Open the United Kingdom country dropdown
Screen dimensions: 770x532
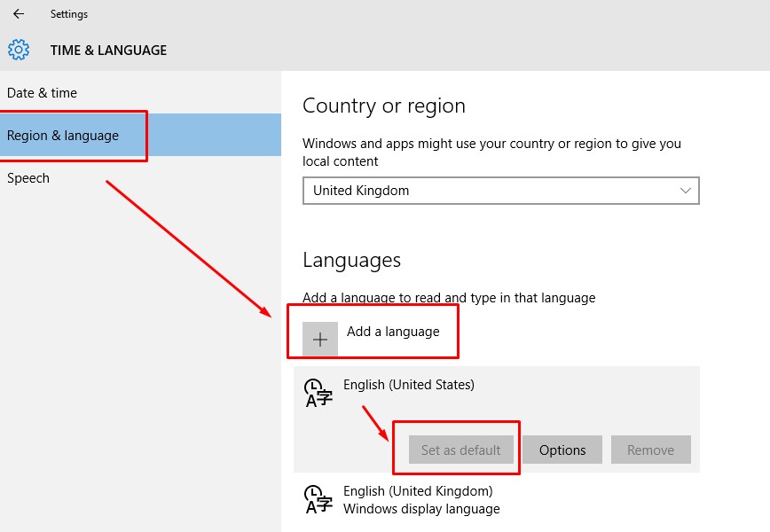(500, 191)
